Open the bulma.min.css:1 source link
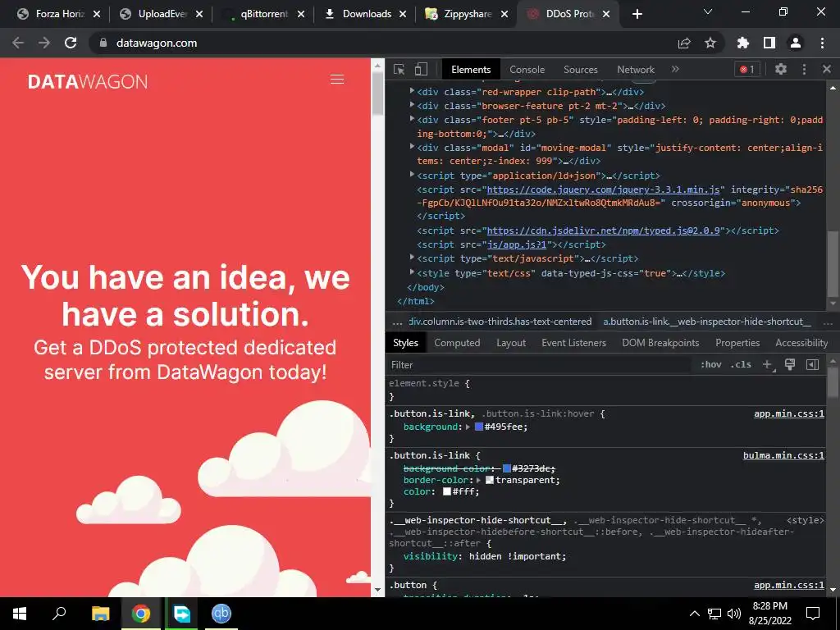Viewport: 840px width, 630px height. (783, 455)
